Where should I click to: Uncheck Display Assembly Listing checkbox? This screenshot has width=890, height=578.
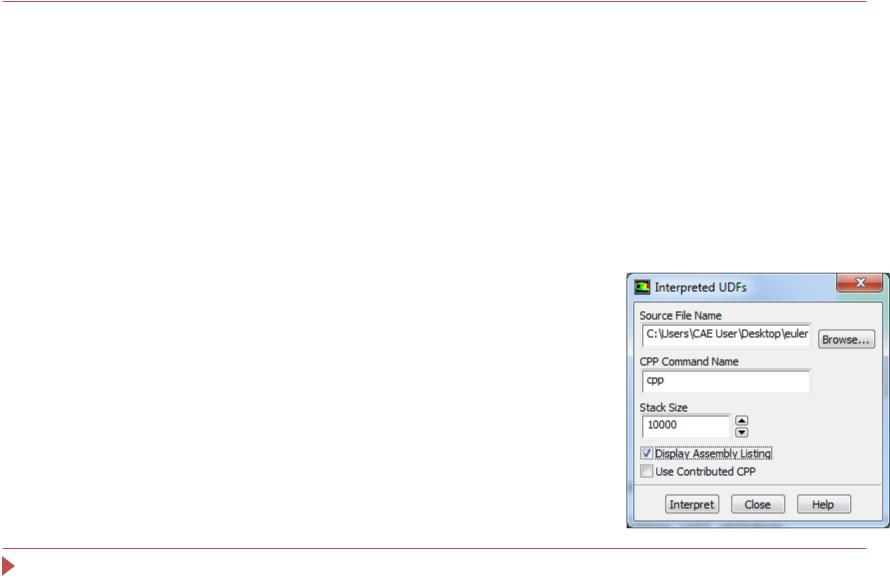click(646, 453)
